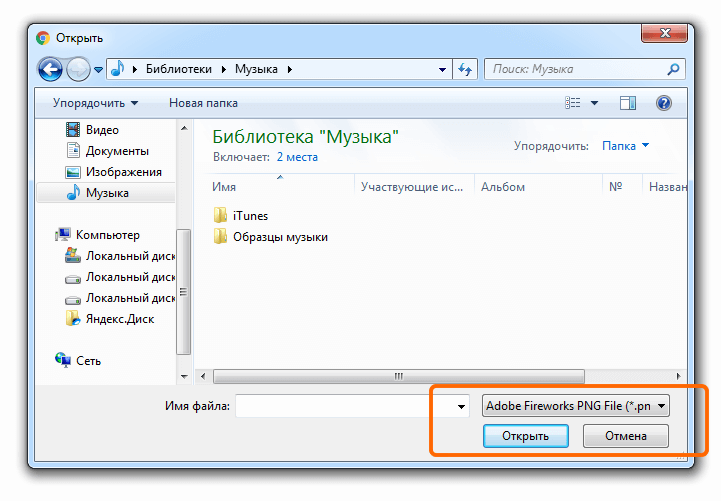Screen dimensions: 721x501
Task: Click the horizontal scrollbar thumb in file list
Action: [399, 376]
